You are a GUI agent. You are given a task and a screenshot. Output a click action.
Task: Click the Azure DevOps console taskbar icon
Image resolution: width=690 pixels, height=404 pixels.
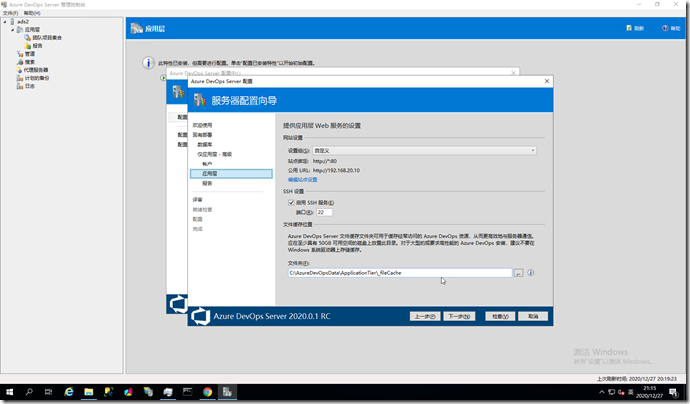coord(227,392)
